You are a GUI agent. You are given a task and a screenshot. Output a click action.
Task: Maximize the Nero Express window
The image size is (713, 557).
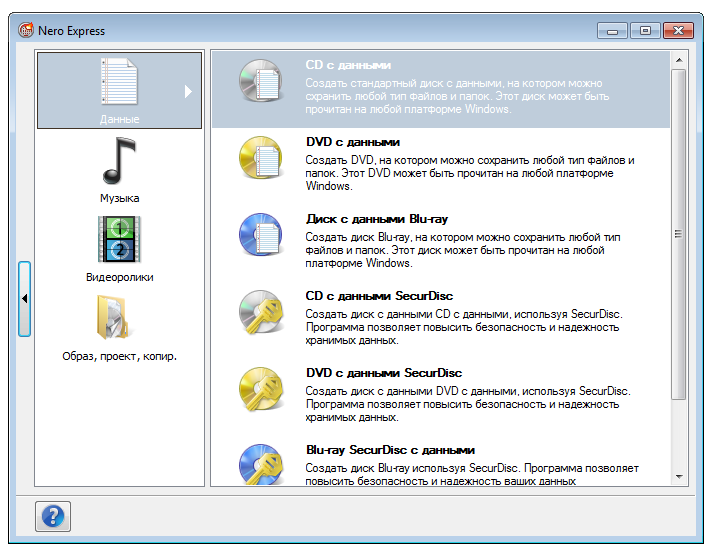645,30
